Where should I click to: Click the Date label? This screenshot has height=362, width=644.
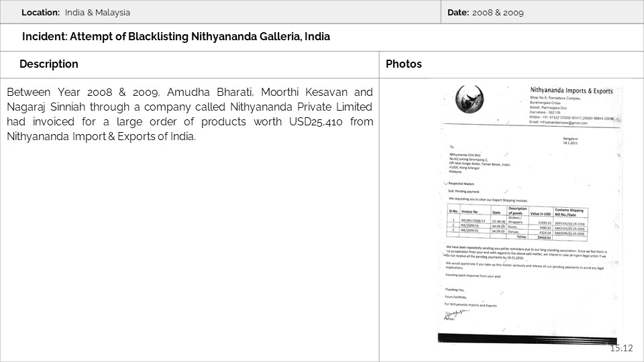[458, 12]
